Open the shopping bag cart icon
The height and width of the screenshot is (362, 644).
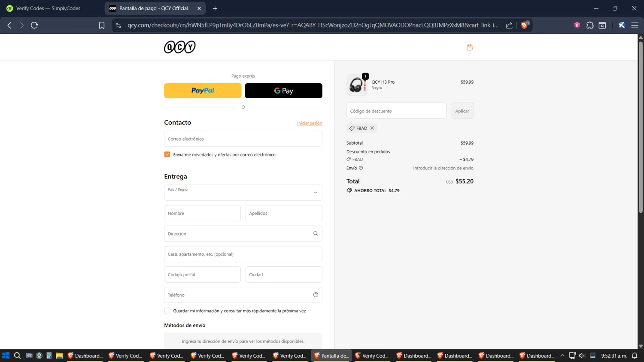tap(469, 47)
